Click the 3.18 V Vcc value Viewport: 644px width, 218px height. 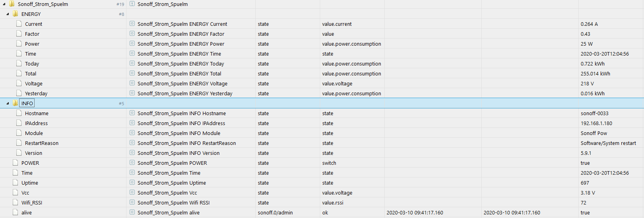588,193
